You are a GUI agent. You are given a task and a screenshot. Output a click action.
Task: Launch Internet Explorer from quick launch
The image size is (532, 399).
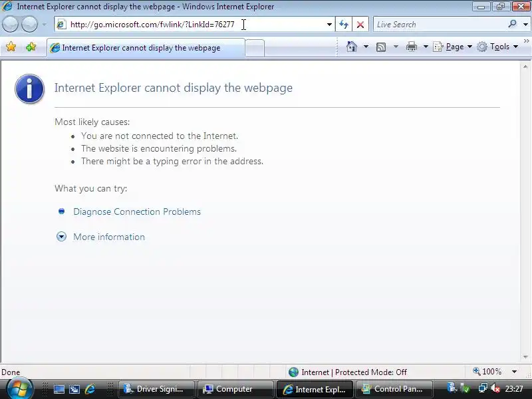(90, 389)
